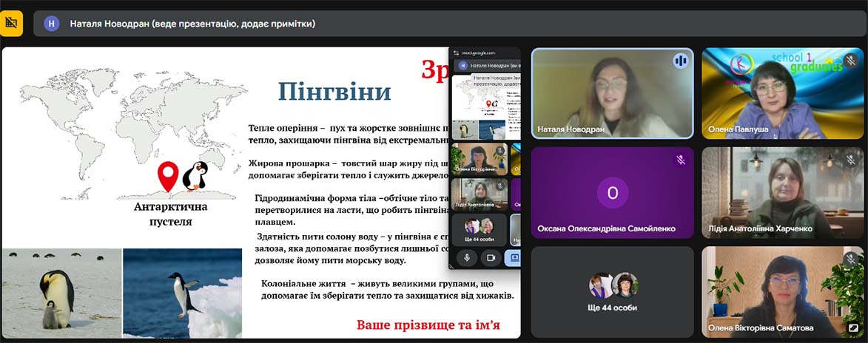Toggle the microphone button in the floating mini window
This screenshot has width=868, height=343.
467,257
